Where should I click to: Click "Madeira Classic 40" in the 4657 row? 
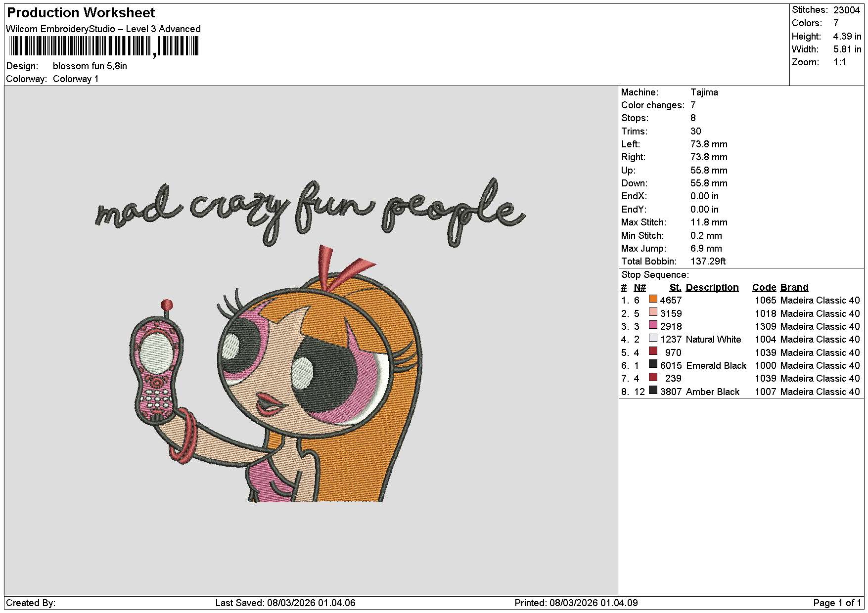pos(820,301)
